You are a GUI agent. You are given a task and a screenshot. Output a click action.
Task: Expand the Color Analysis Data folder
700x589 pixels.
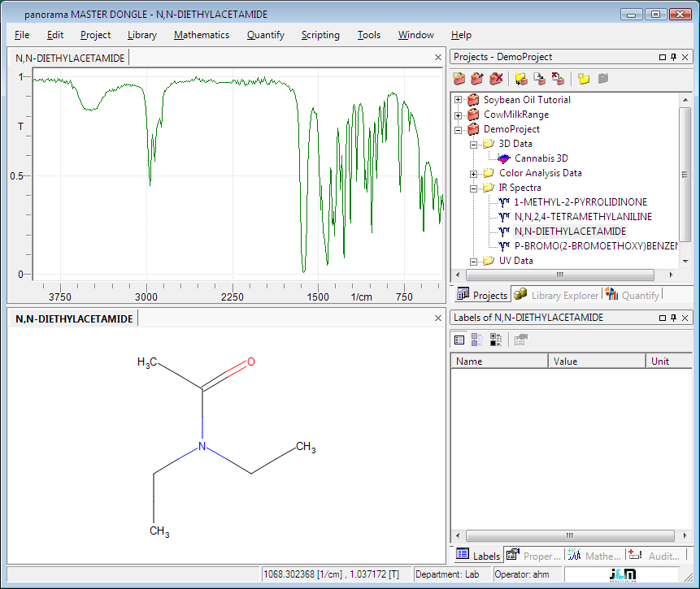[x=474, y=173]
